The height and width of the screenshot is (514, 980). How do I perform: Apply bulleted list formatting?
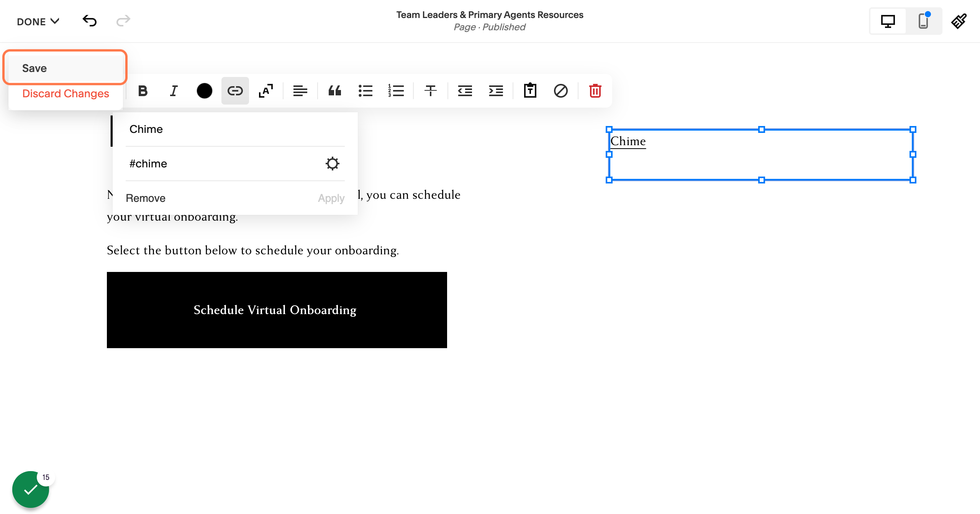[365, 91]
